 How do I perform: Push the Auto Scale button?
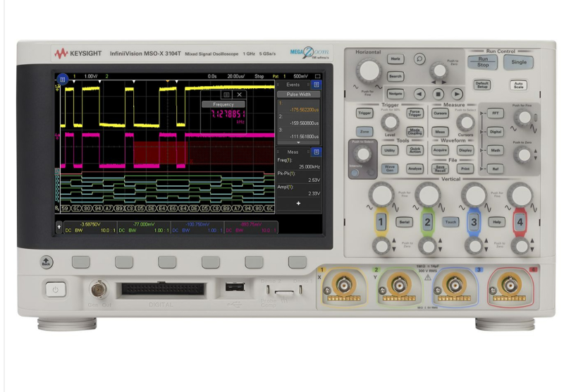[x=518, y=85]
